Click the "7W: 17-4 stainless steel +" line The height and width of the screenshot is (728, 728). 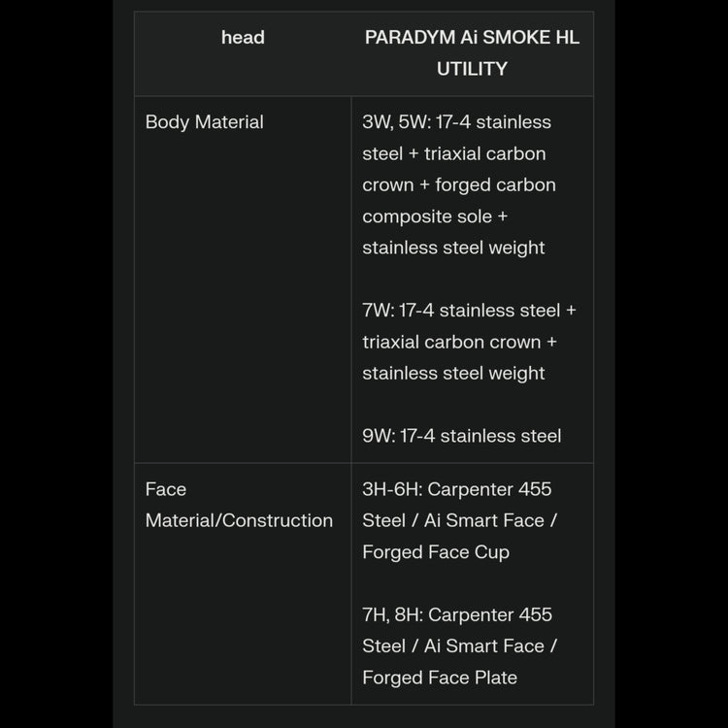tap(469, 311)
